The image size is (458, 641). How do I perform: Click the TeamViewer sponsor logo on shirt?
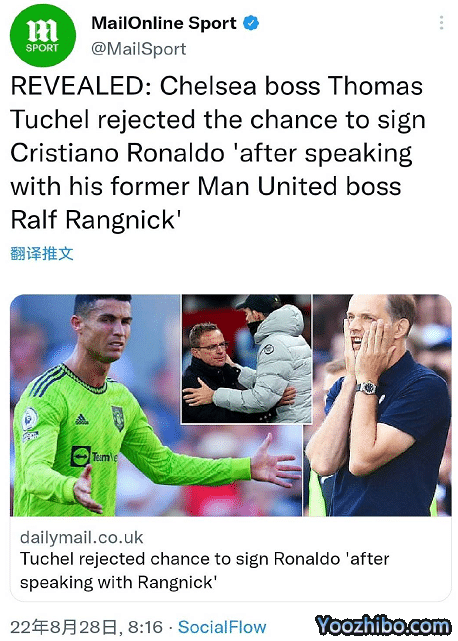coord(94,456)
